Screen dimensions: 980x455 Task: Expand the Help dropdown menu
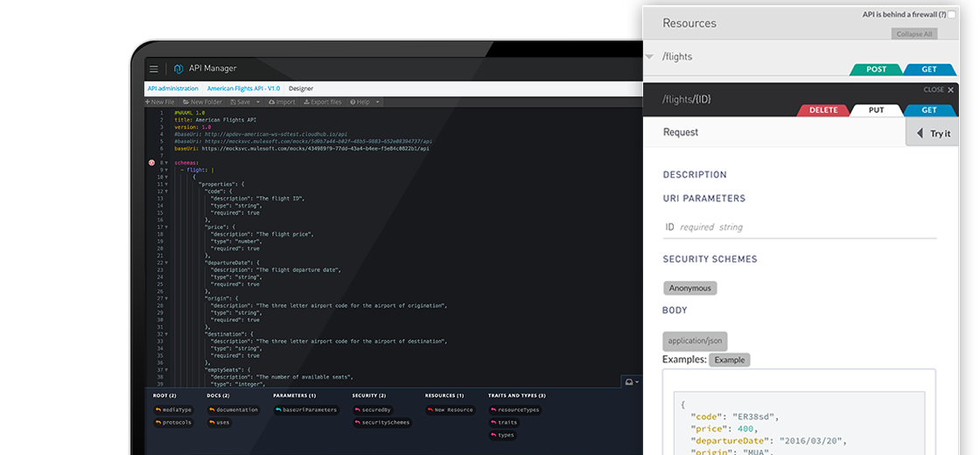click(x=377, y=102)
